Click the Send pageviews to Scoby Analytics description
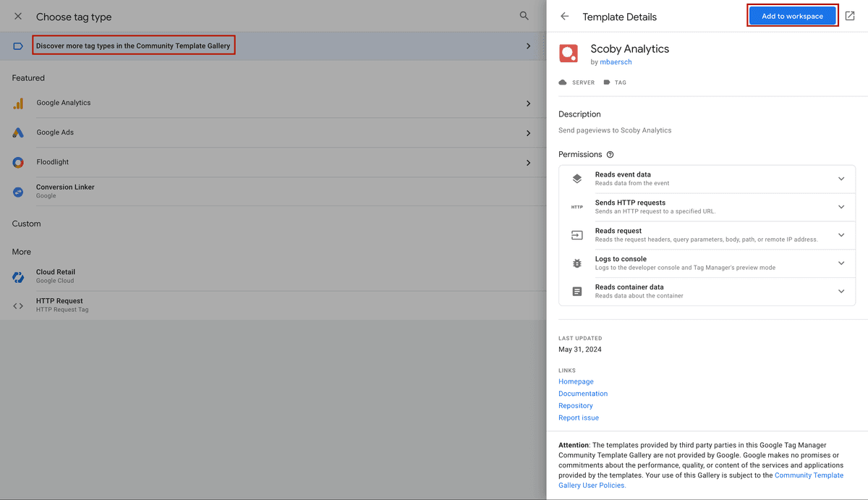 coord(615,130)
